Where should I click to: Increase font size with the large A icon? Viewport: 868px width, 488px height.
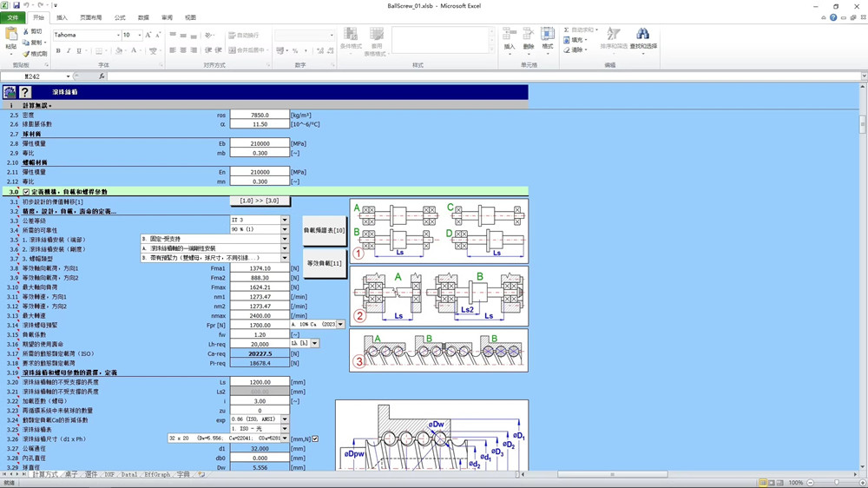[x=148, y=35]
